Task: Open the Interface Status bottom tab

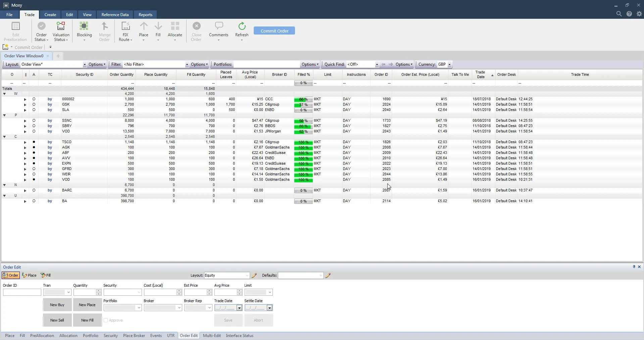Action: [240, 336]
